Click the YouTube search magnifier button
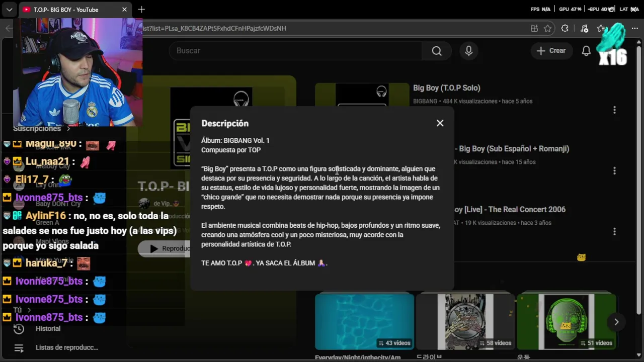Image resolution: width=644 pixels, height=362 pixels. click(437, 51)
